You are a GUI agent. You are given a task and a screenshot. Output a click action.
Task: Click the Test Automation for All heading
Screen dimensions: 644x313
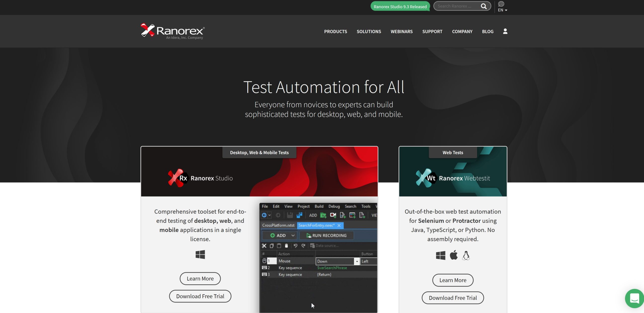tap(324, 87)
